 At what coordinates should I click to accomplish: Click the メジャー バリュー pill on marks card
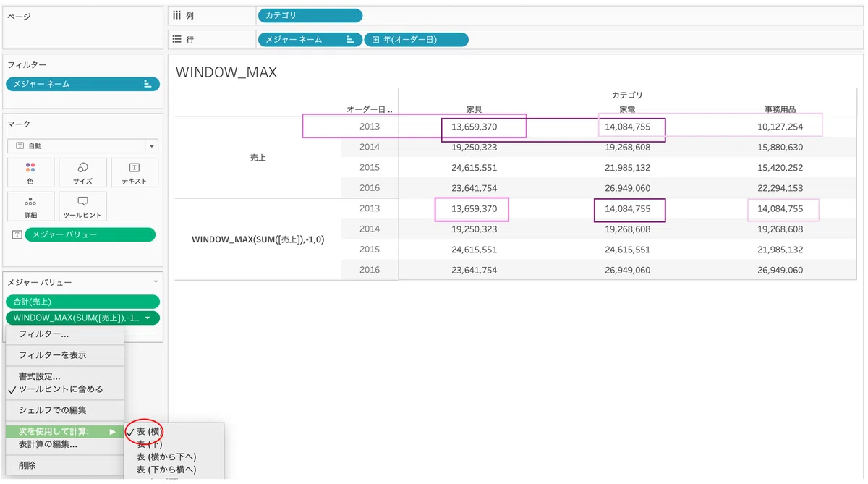click(90, 234)
